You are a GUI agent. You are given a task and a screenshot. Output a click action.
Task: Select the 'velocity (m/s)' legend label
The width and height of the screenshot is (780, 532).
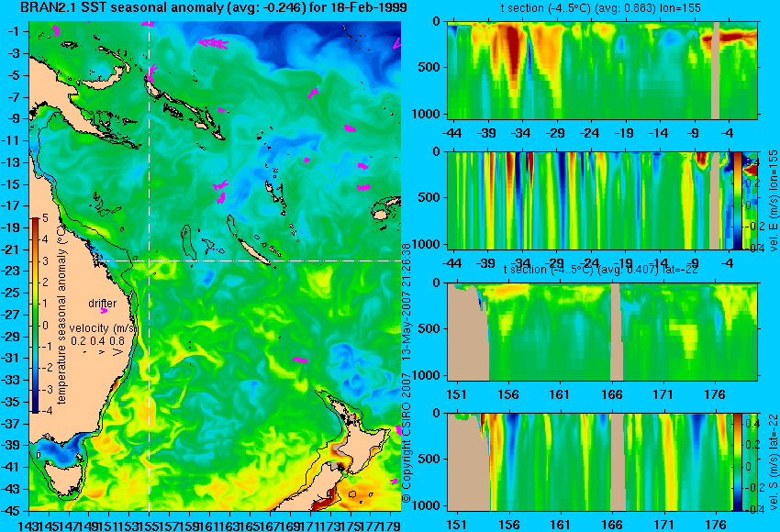click(x=103, y=328)
